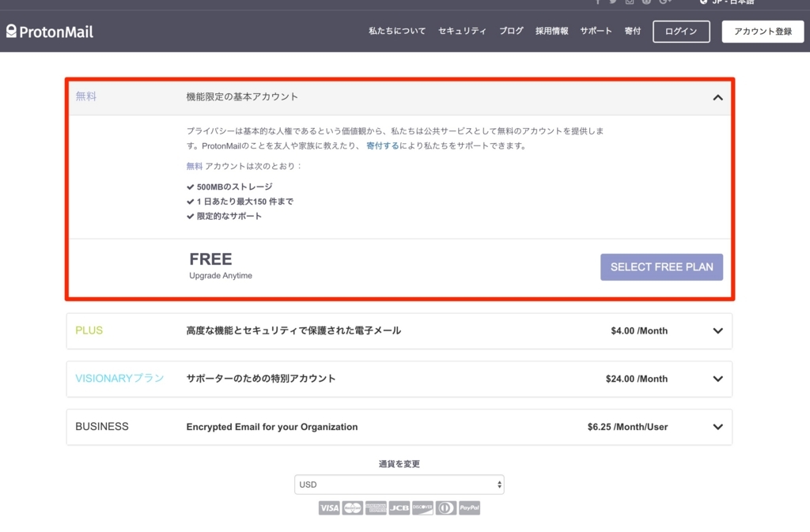Viewport: 810px width, 532px height.
Task: Click the MasterCard icon
Action: (x=352, y=507)
